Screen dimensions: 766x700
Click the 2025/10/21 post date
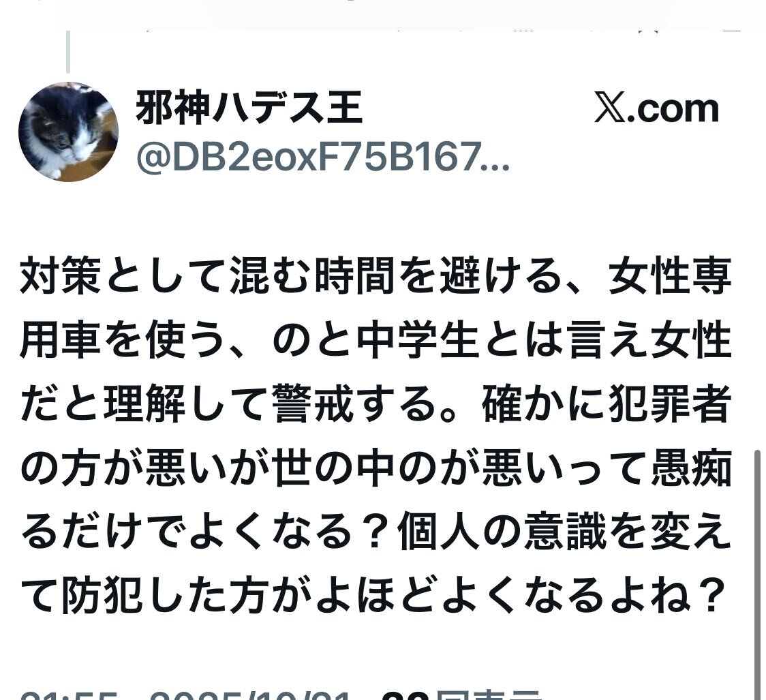tap(249, 696)
